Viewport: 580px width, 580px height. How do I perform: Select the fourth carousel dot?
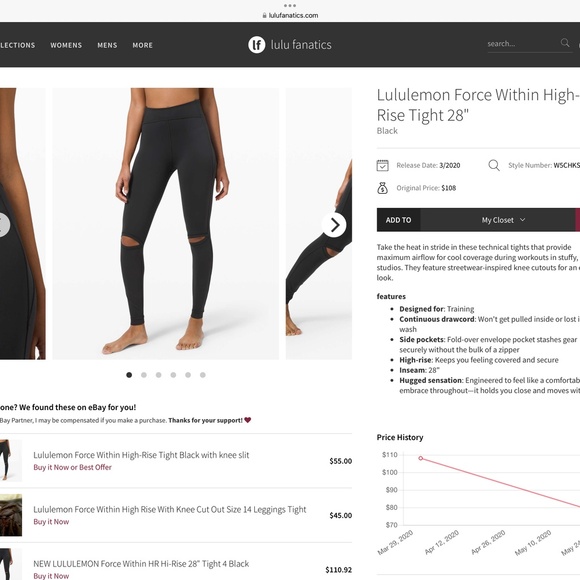[x=173, y=375]
